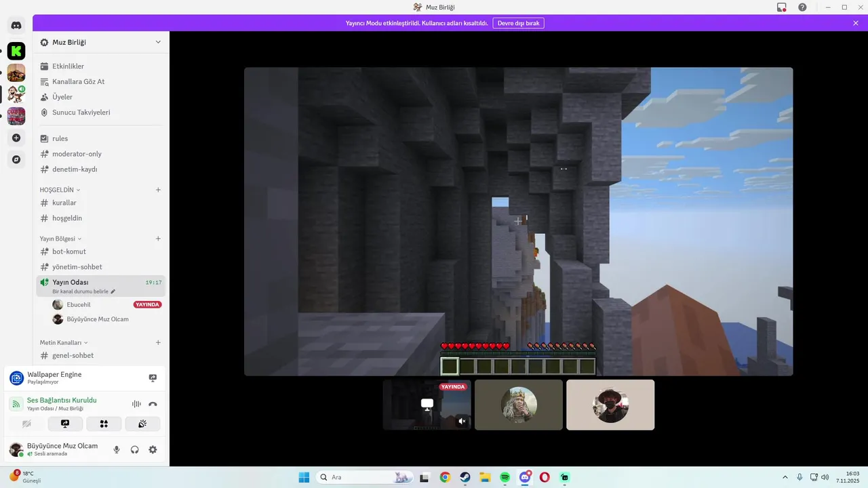868x488 pixels.
Task: Click the green voice connection signal icon
Action: tap(16, 404)
